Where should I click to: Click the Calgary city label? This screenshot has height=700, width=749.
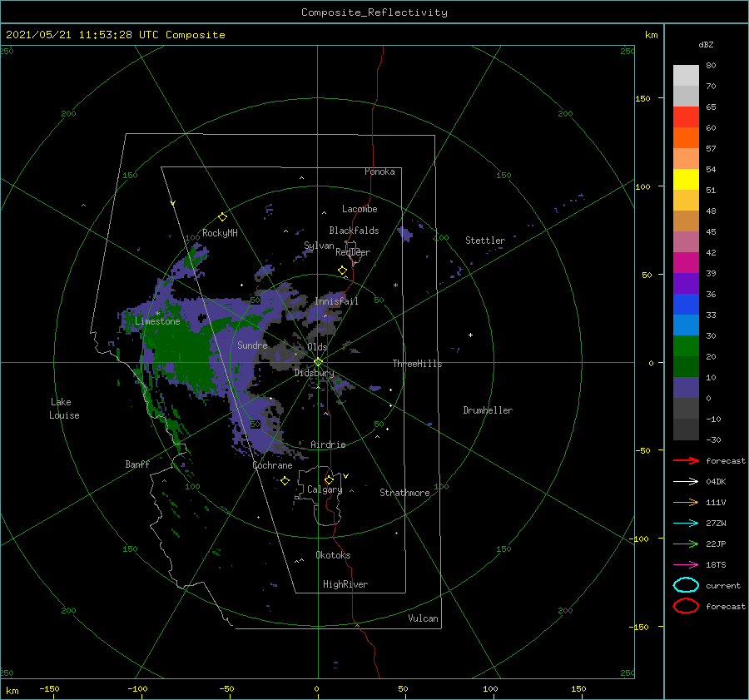(325, 489)
